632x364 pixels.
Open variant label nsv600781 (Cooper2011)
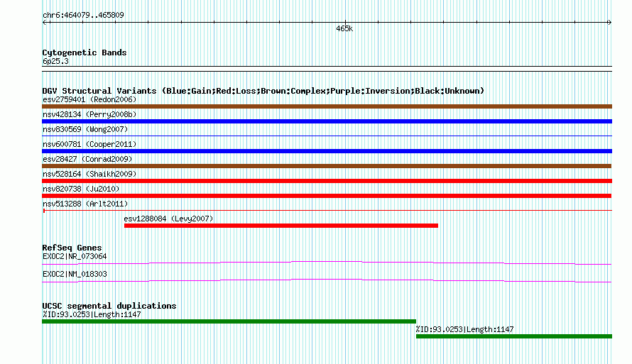[x=89, y=144]
